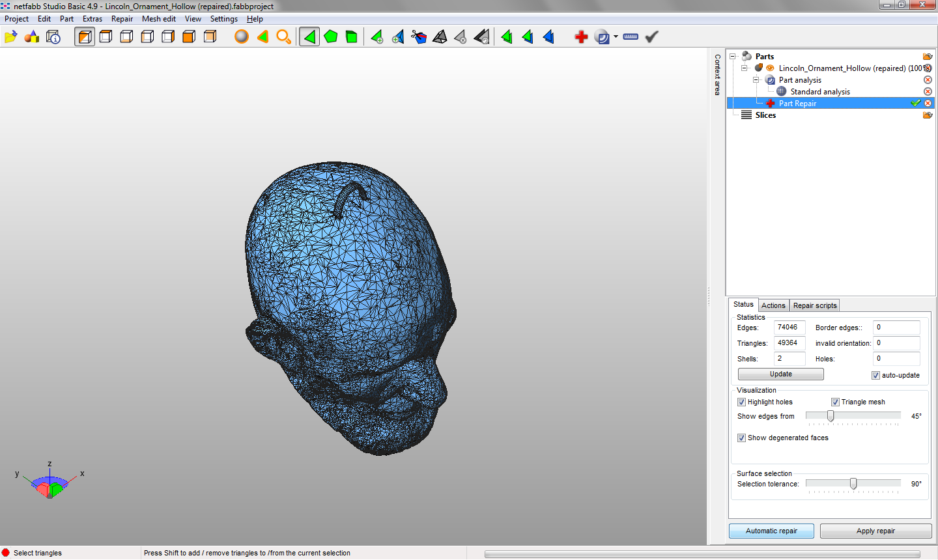Click the red cross repair toolbar icon
This screenshot has height=560, width=938.
581,37
